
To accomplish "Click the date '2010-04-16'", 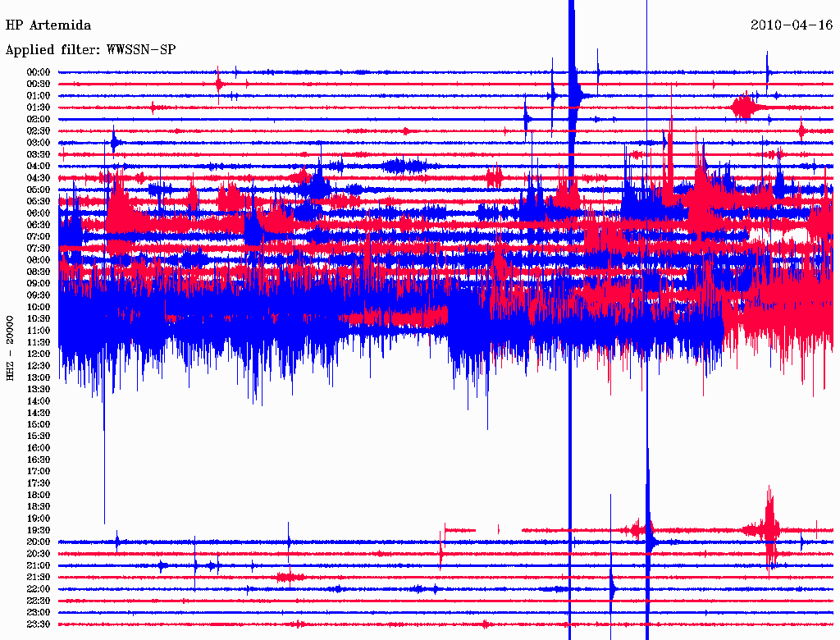I will point(792,25).
